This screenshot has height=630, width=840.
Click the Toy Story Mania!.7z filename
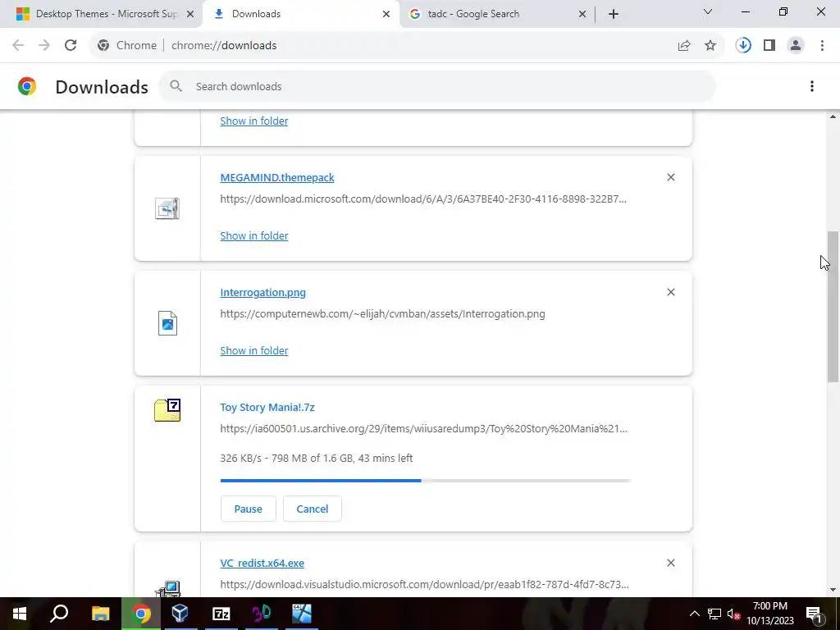pyautogui.click(x=267, y=407)
